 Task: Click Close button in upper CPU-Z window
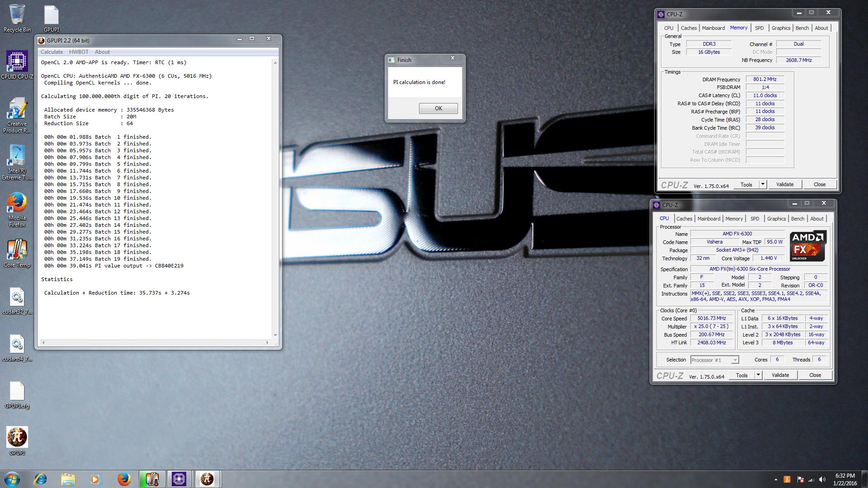820,184
